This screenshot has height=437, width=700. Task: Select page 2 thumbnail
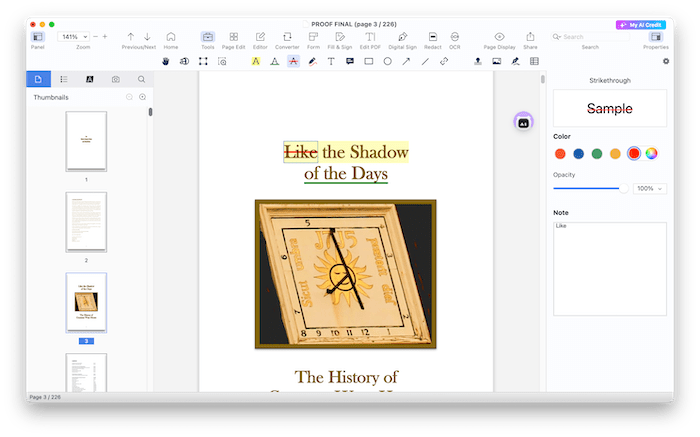click(86, 222)
